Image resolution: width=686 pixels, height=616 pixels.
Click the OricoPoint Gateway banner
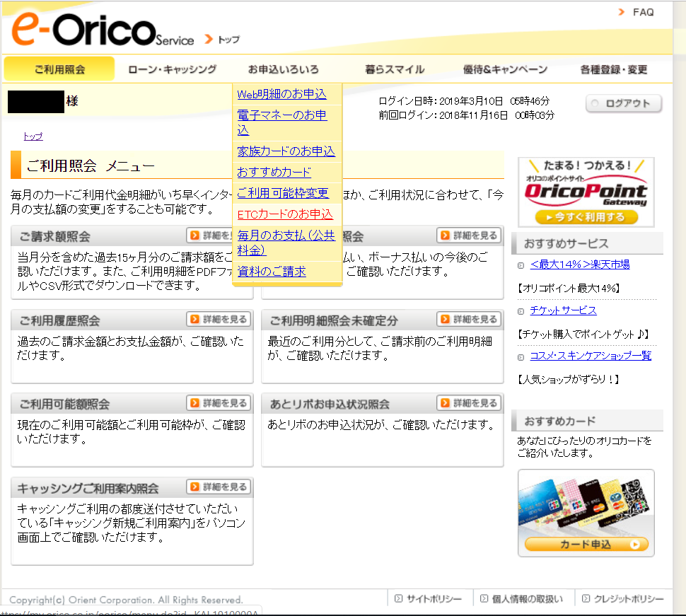tap(586, 192)
